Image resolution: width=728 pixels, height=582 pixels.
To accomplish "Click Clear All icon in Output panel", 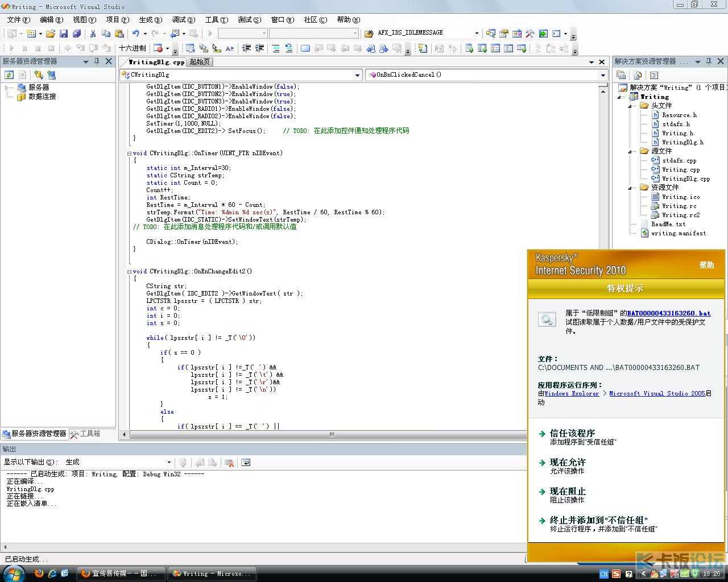I will (229, 463).
